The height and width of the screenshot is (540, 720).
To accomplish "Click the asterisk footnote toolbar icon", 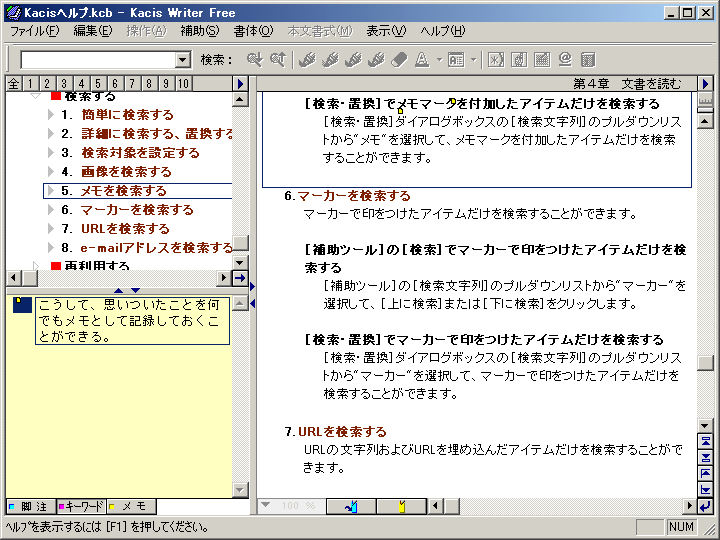I will coord(496,60).
